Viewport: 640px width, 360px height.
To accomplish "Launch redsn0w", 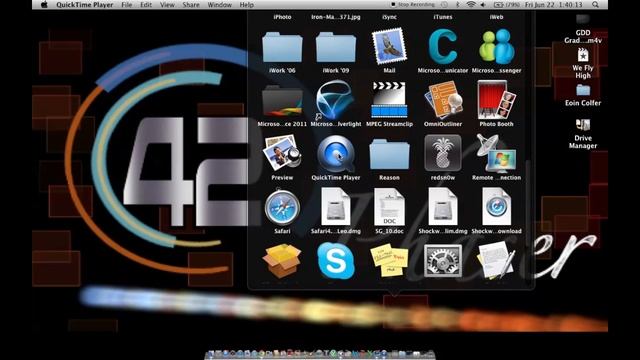I will tap(443, 153).
